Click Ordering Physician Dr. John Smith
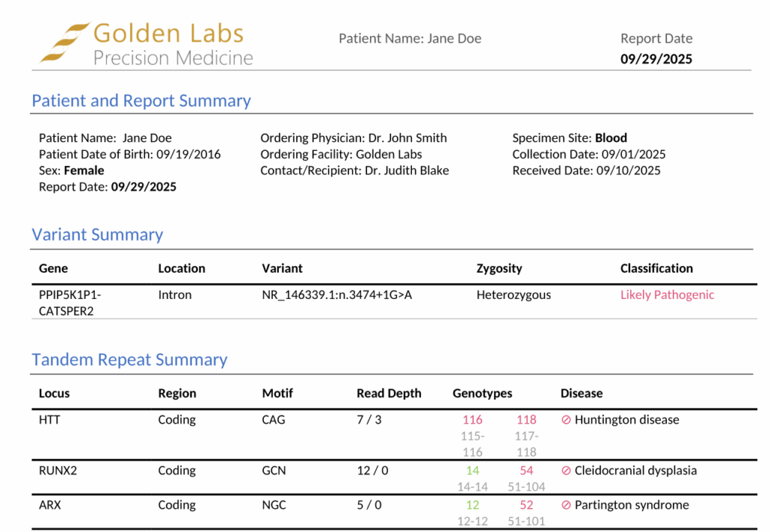The width and height of the screenshot is (770, 532). click(x=353, y=138)
